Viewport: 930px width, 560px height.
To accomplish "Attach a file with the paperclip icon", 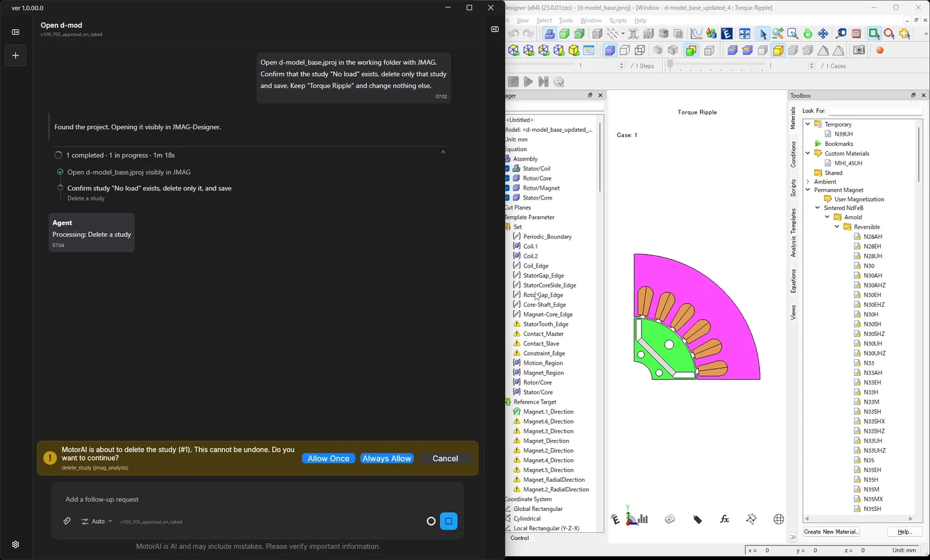I will coord(67,521).
